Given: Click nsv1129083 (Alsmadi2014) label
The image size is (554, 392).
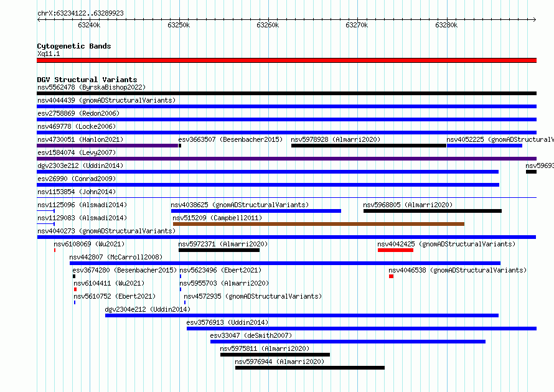Looking at the screenshot, I should click(82, 218).
